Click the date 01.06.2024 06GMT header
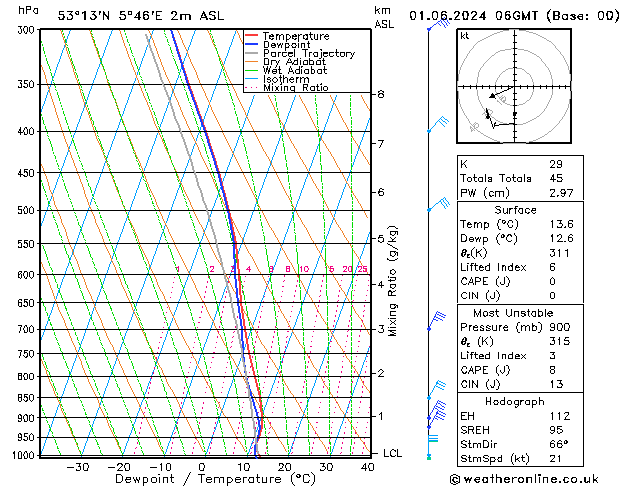This screenshot has width=629, height=486. 474,16
